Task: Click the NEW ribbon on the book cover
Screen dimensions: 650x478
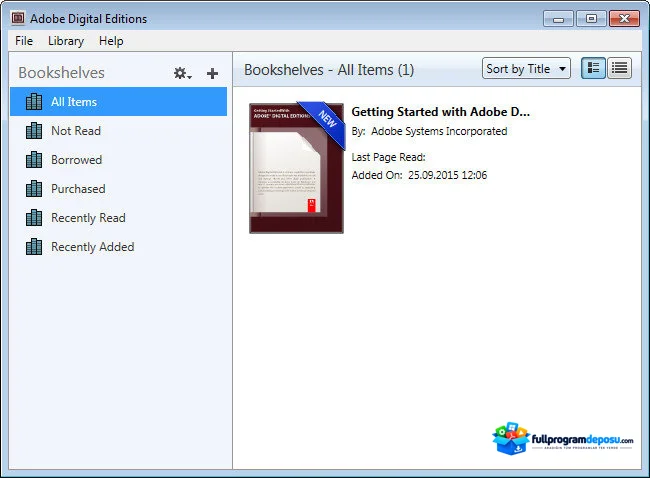Action: (x=326, y=121)
